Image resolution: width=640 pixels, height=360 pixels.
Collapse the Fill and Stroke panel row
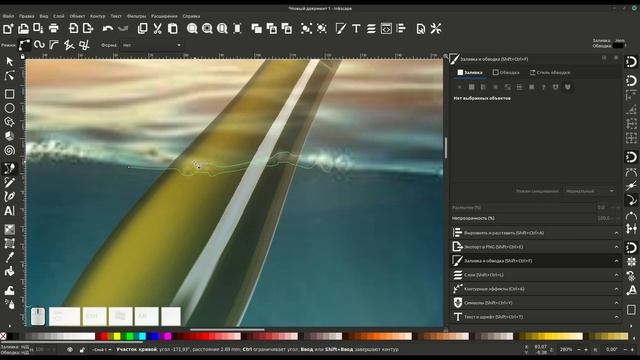pos(536,261)
